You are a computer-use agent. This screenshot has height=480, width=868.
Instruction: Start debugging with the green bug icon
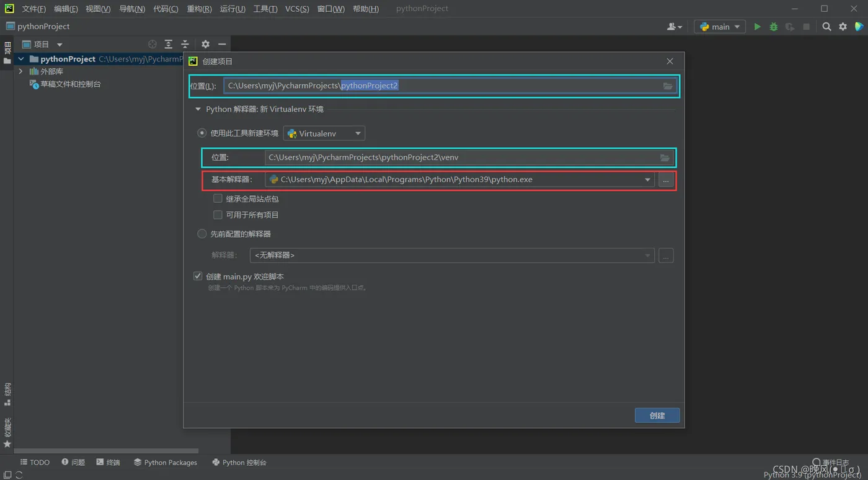[x=773, y=27]
